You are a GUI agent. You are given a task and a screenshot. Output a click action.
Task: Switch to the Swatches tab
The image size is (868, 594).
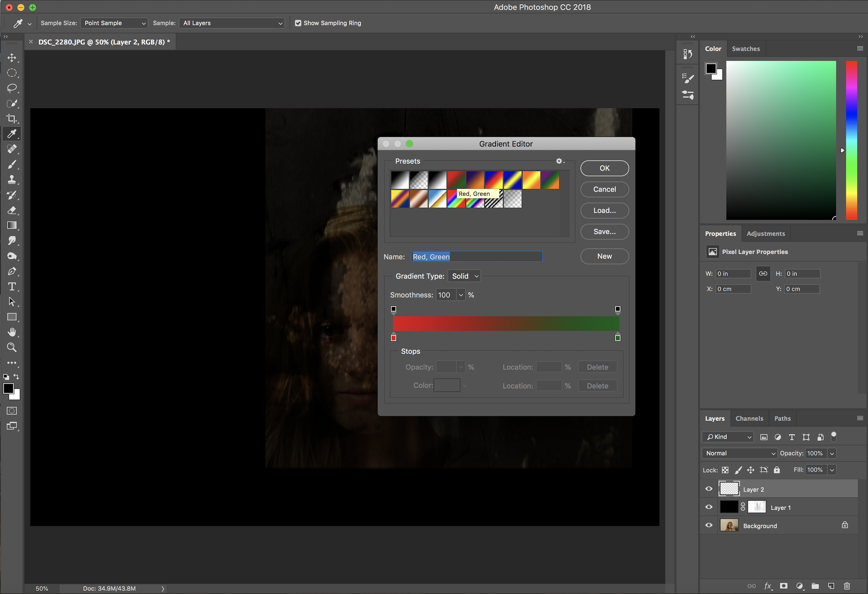tap(746, 48)
